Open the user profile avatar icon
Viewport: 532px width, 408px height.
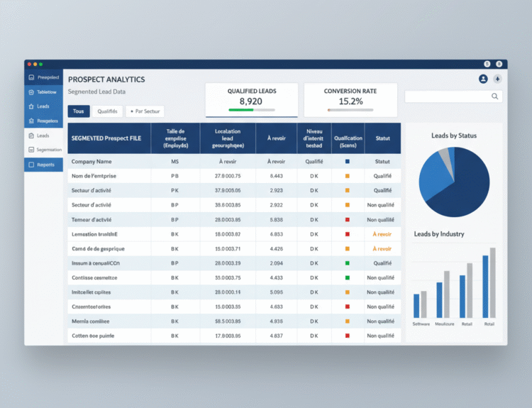click(483, 79)
